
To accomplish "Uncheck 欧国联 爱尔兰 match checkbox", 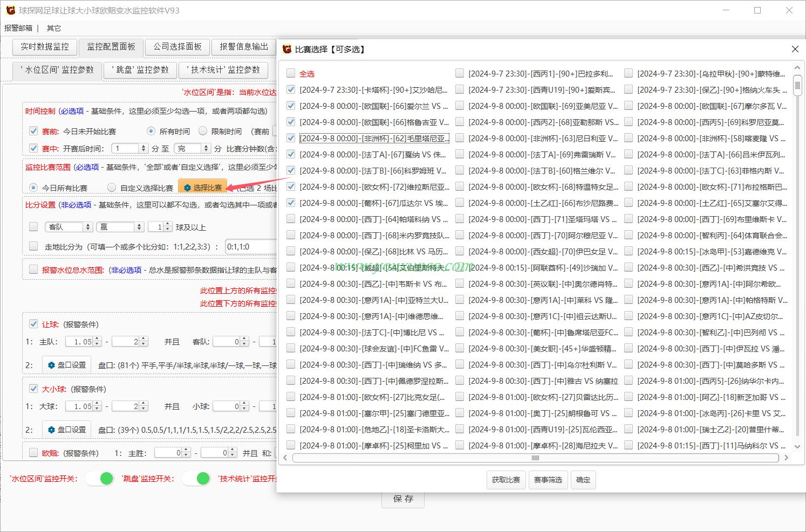I will pyautogui.click(x=291, y=106).
